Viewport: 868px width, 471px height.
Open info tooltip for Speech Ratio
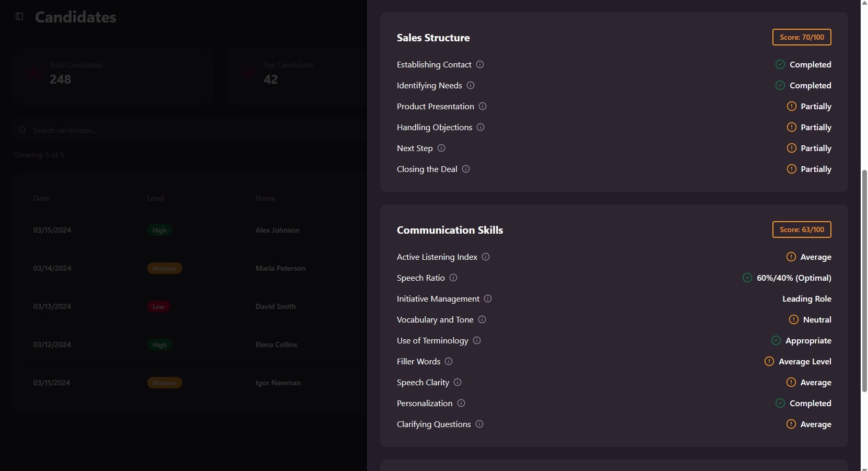pyautogui.click(x=452, y=278)
